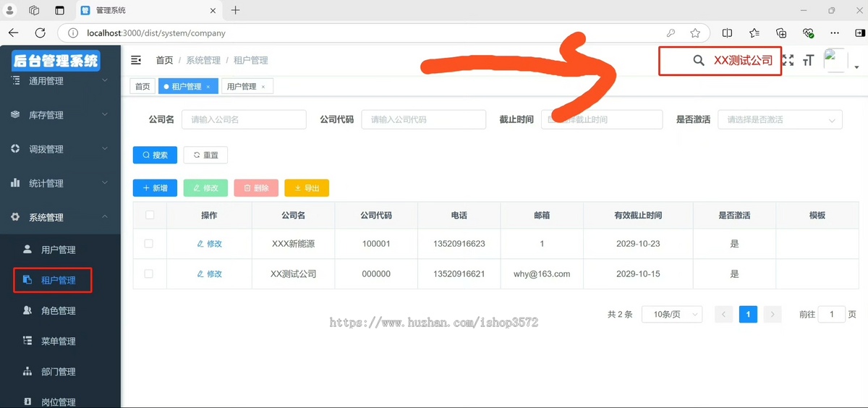Expand 通用管理 sidebar menu
Screen dimensions: 868x408
60,81
